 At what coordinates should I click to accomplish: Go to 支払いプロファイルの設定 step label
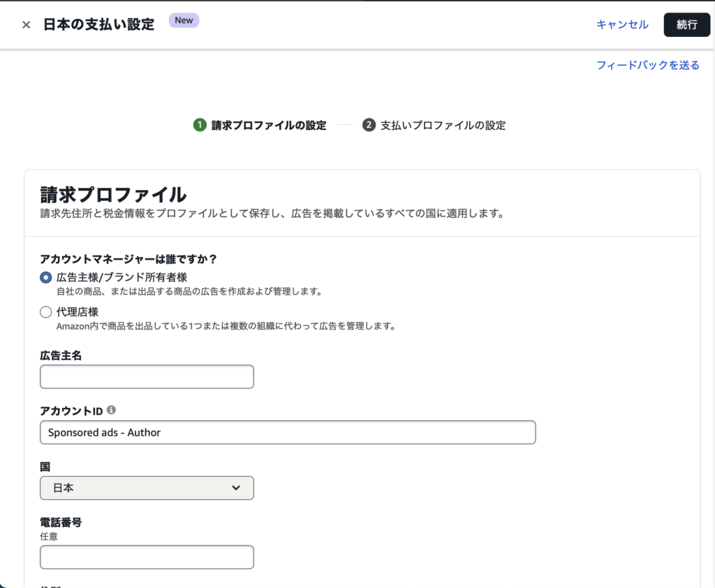pyautogui.click(x=443, y=126)
